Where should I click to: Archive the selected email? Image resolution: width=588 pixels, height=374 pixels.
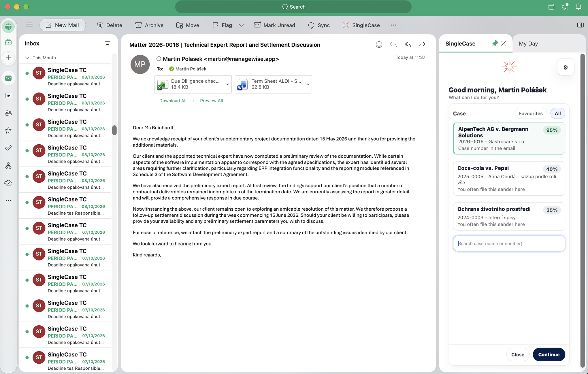[x=149, y=25]
